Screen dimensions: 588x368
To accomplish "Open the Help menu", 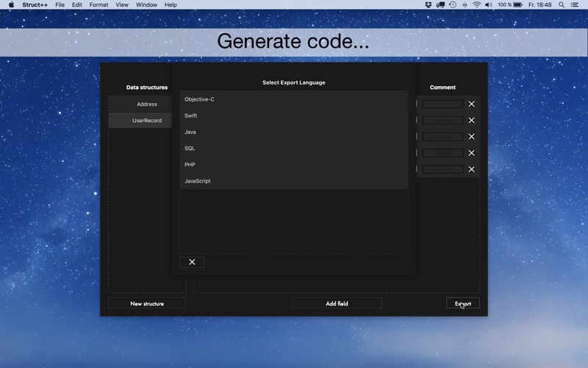I will 171,5.
